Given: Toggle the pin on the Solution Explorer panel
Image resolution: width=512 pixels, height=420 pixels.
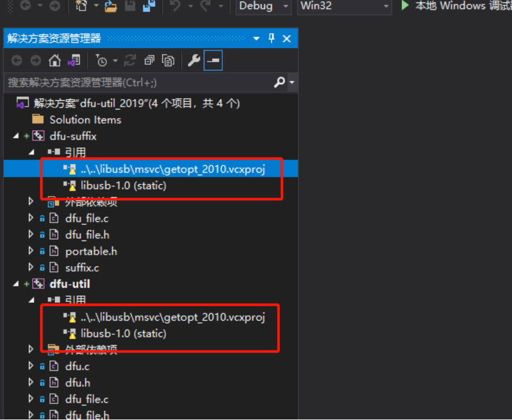Looking at the screenshot, I should 271,38.
